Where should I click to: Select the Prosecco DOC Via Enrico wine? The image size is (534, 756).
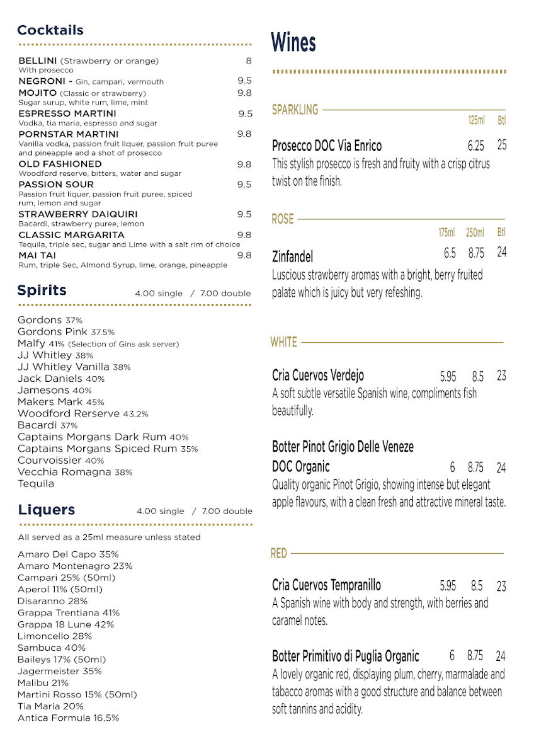click(x=327, y=146)
